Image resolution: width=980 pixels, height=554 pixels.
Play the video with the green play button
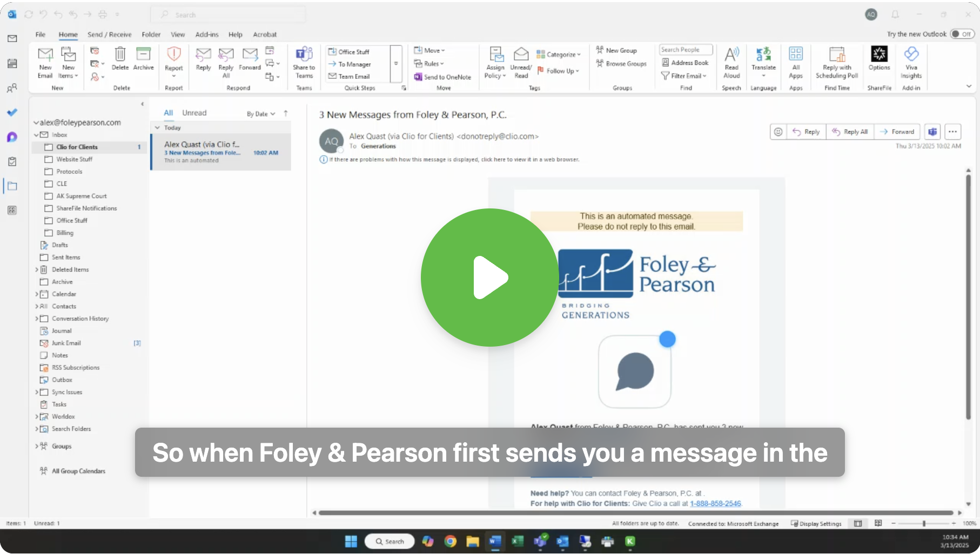pyautogui.click(x=489, y=278)
